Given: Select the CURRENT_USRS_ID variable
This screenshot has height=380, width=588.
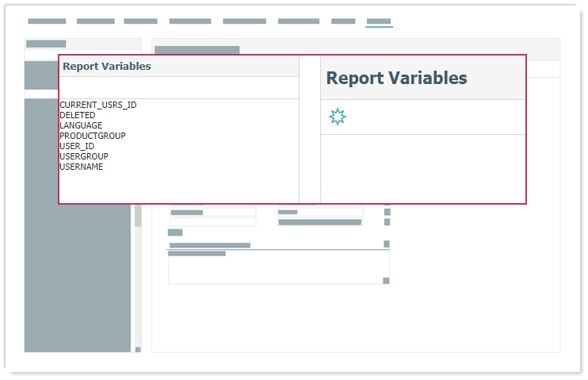Looking at the screenshot, I should tap(97, 105).
